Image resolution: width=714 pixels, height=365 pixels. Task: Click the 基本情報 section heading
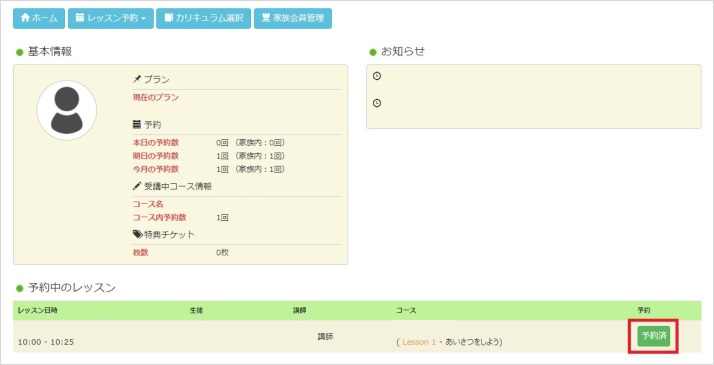pos(50,52)
